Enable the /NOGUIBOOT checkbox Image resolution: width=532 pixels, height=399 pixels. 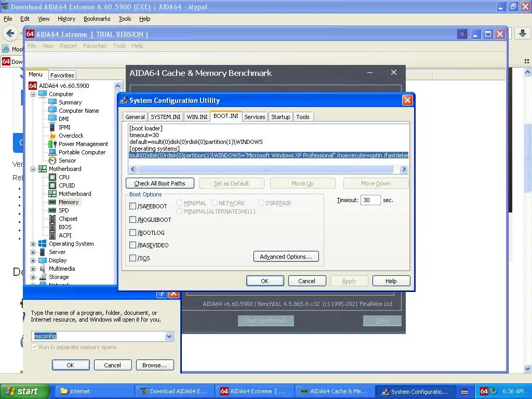(x=132, y=220)
